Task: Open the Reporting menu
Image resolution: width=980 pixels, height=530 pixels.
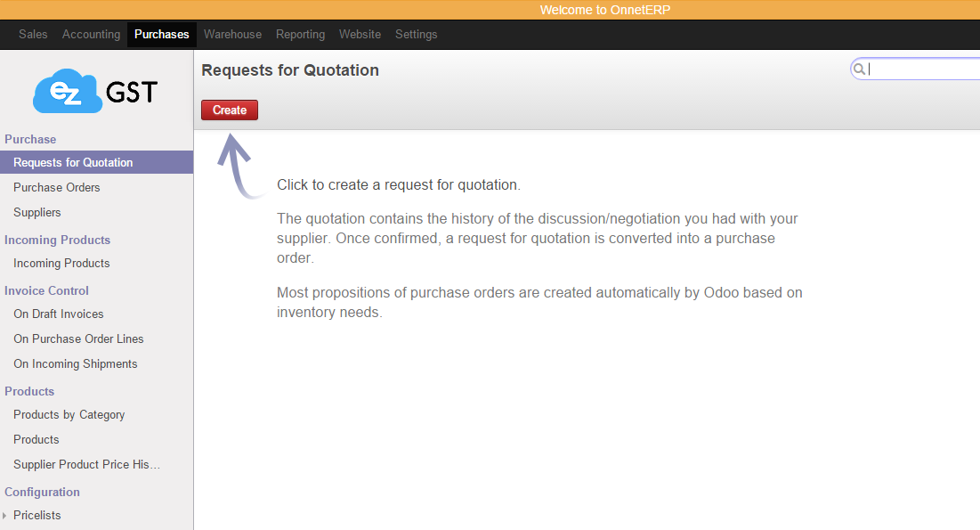Action: [x=300, y=35]
